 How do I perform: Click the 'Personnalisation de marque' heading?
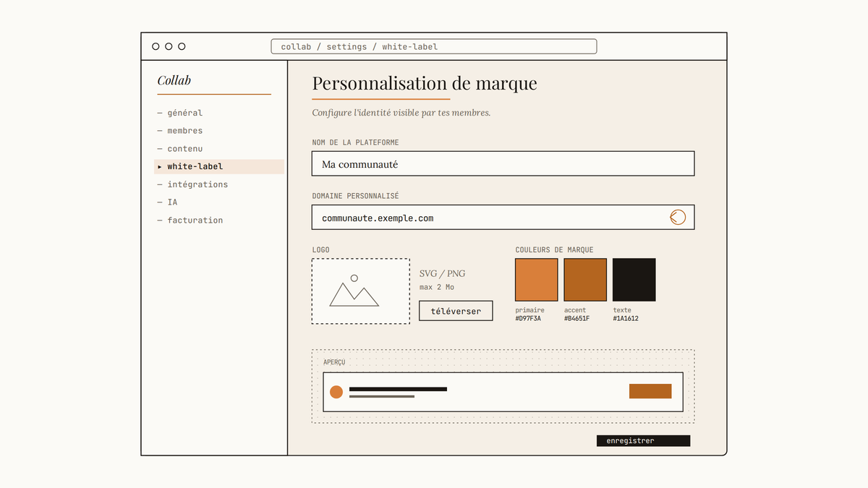point(425,83)
